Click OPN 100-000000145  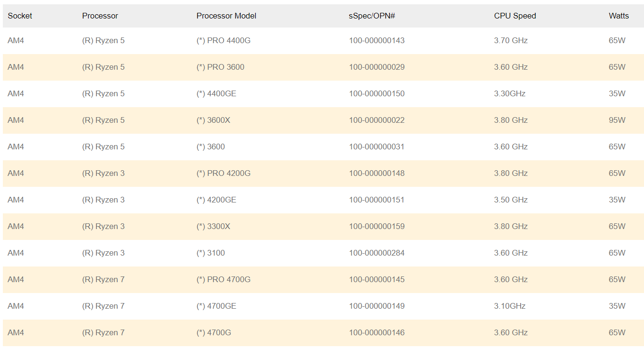pyautogui.click(x=377, y=280)
